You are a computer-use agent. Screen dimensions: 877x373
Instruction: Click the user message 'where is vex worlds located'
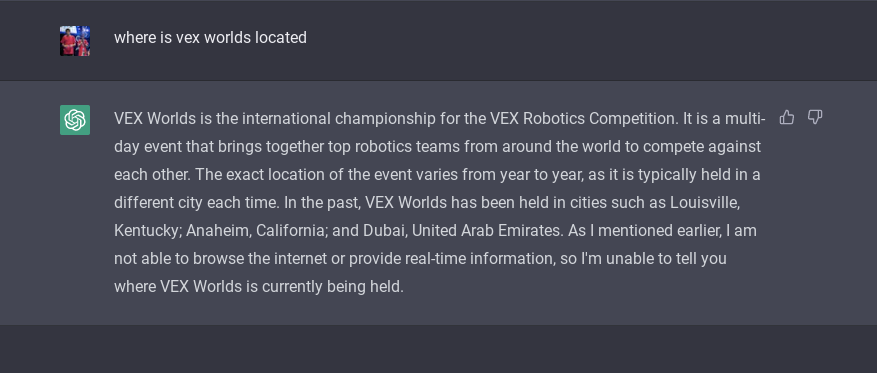point(210,37)
